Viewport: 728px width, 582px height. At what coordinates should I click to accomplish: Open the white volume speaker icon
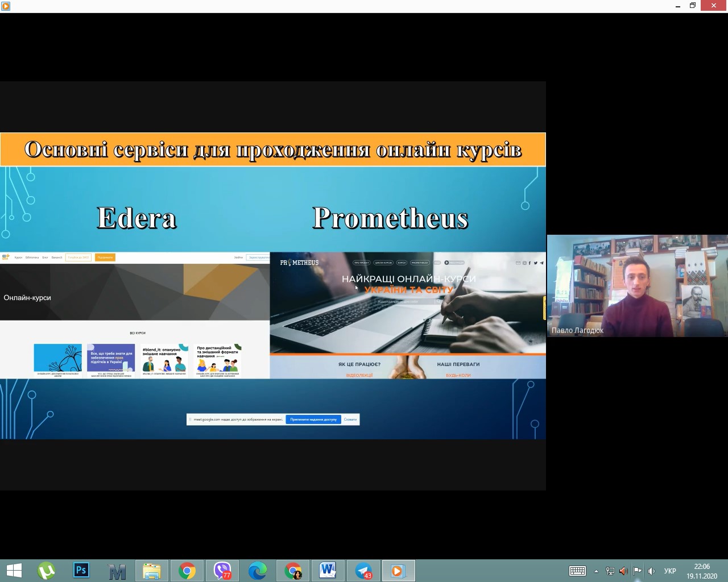(x=651, y=571)
